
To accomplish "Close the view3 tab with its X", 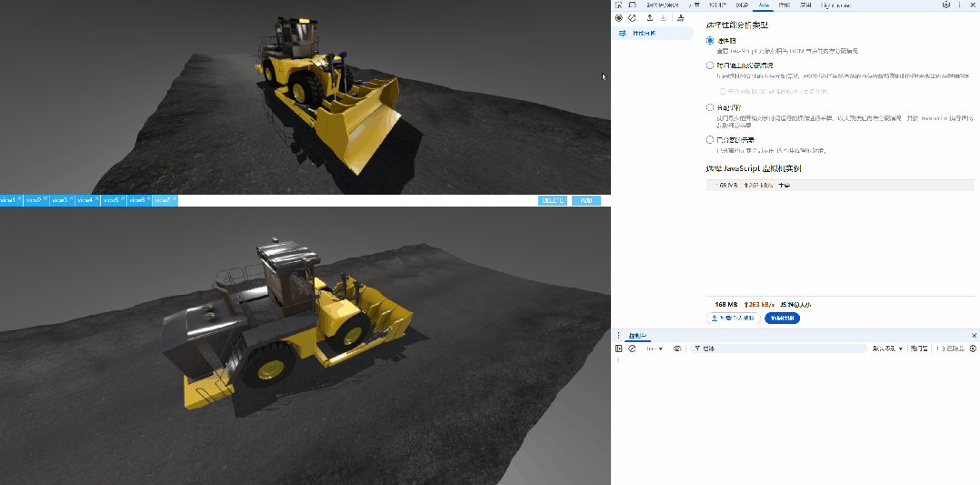I will click(71, 198).
